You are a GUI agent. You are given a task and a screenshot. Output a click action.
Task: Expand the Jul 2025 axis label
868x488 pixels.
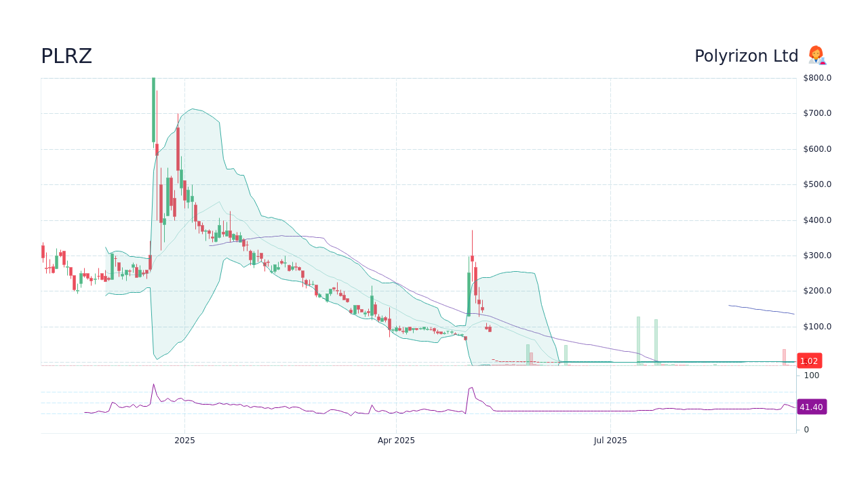click(611, 440)
